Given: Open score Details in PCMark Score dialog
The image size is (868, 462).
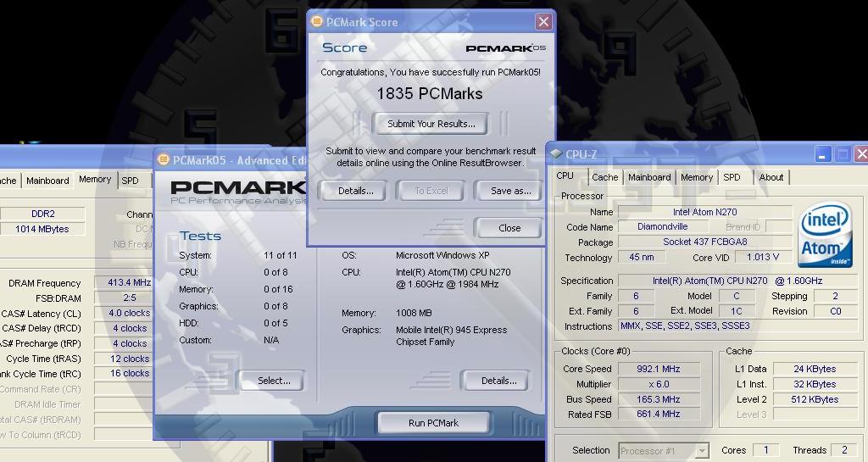Looking at the screenshot, I should tap(355, 191).
